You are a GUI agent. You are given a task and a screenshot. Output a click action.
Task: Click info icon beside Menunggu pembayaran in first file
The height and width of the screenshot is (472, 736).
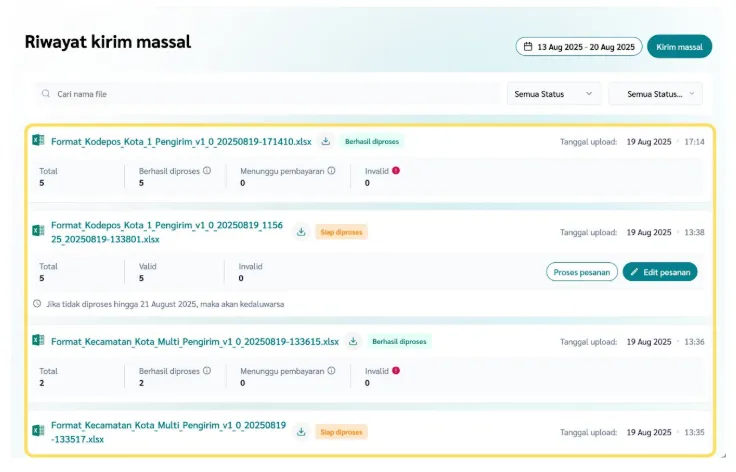tap(331, 171)
